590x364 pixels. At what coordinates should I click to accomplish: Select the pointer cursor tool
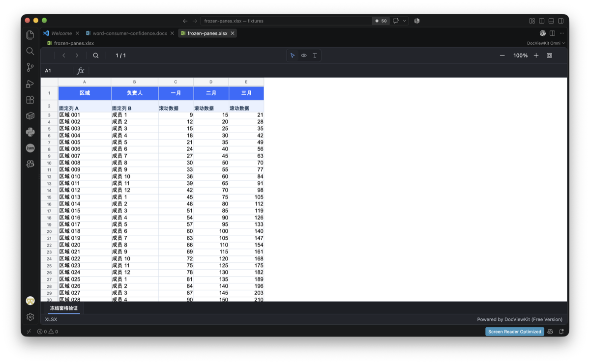tap(293, 56)
